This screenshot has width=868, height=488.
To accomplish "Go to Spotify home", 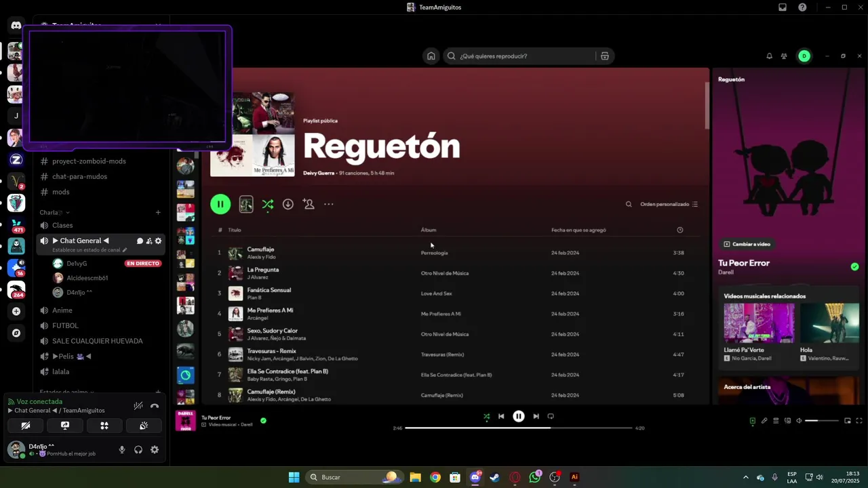I will [431, 56].
